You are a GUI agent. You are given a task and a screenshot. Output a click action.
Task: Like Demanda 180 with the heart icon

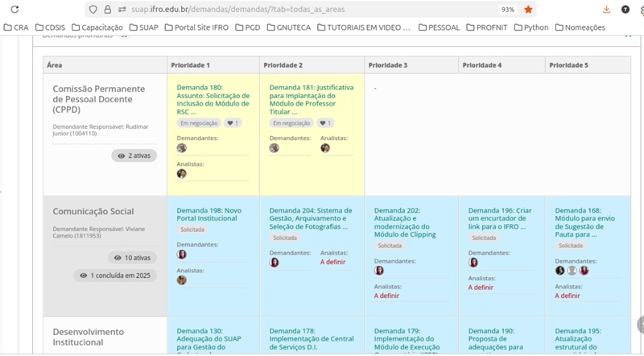pyautogui.click(x=232, y=123)
